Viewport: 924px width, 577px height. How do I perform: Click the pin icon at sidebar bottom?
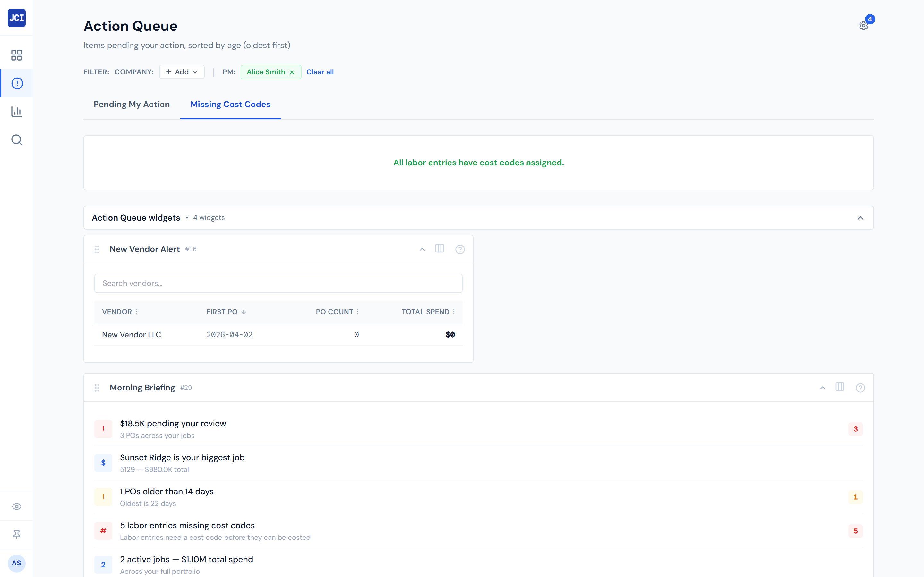point(16,534)
